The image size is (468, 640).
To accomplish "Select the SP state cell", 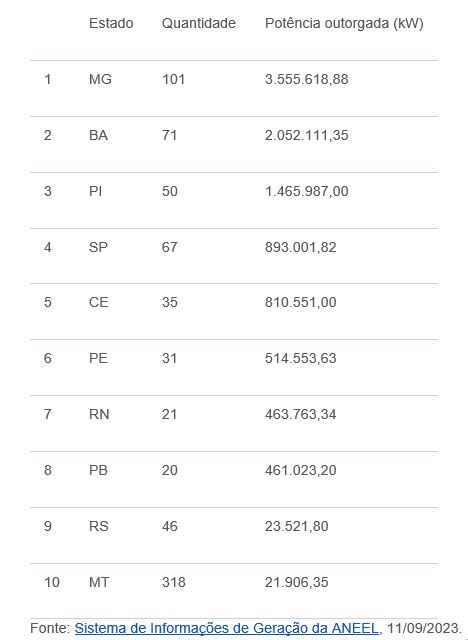I will 98,247.
